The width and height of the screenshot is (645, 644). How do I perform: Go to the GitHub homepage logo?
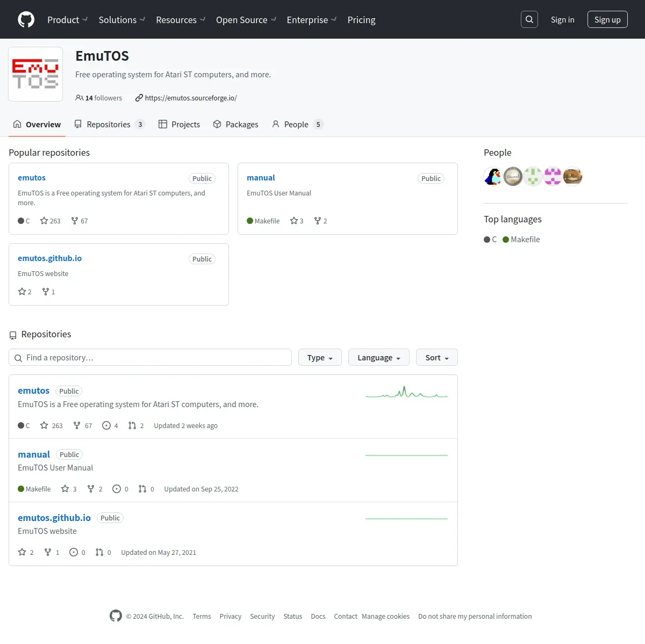pyautogui.click(x=26, y=19)
